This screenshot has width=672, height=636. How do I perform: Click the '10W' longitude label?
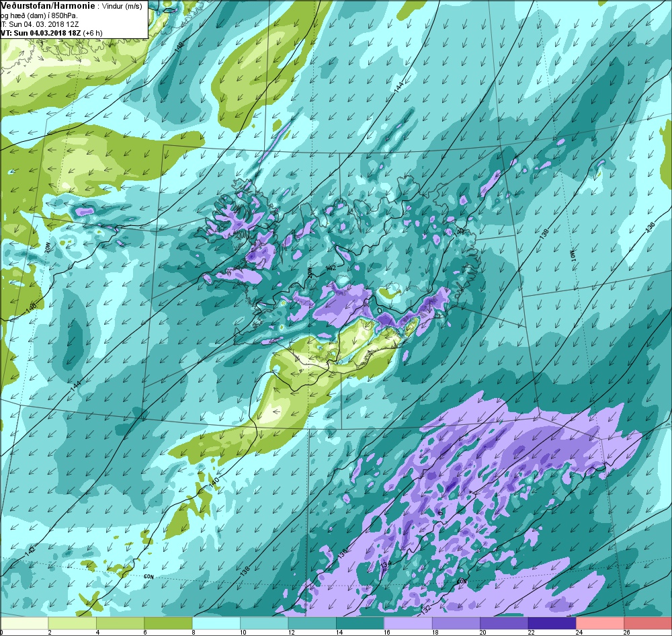point(572,255)
